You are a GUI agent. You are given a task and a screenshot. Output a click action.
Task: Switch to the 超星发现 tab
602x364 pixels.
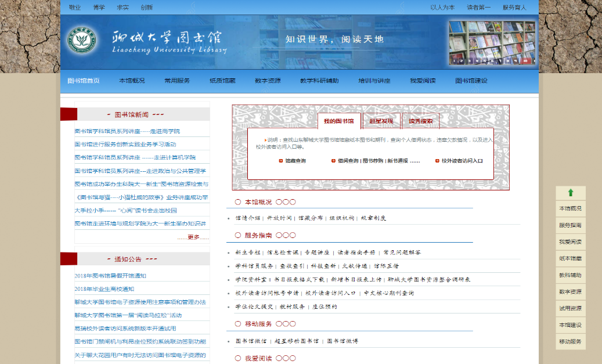coord(381,121)
